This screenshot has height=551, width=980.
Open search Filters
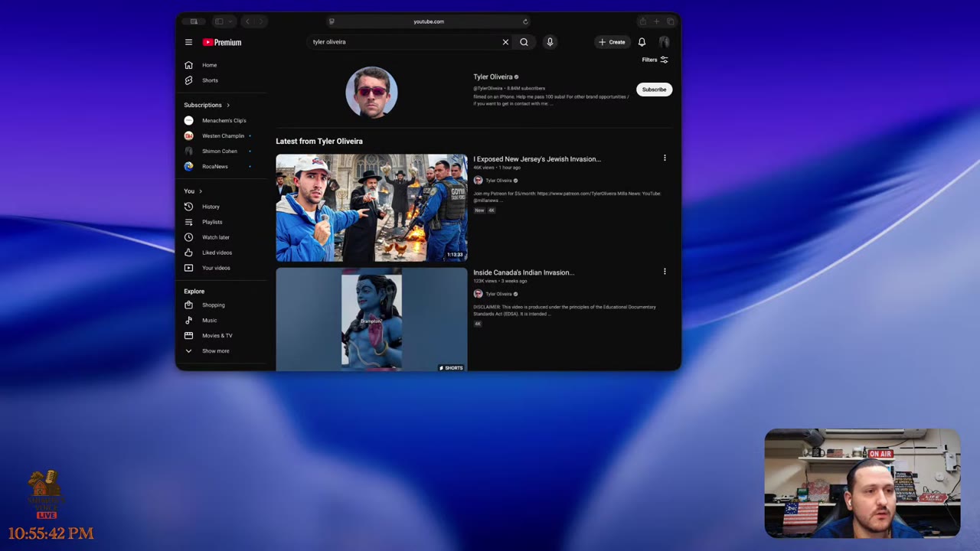(655, 60)
